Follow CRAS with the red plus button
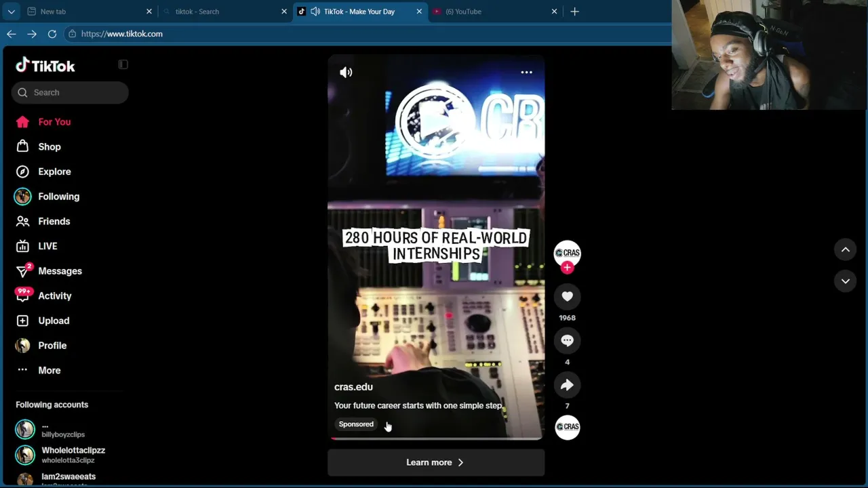This screenshot has width=868, height=488. pyautogui.click(x=567, y=268)
